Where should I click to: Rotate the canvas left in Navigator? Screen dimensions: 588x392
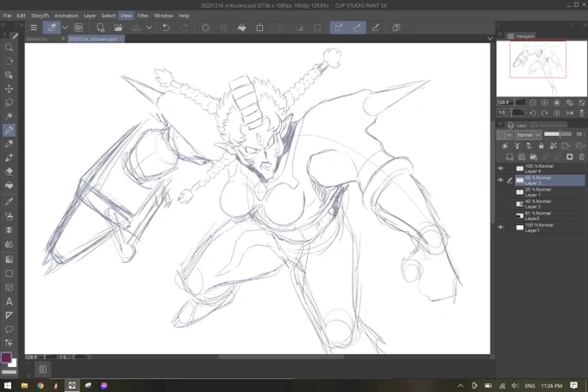coord(533,112)
